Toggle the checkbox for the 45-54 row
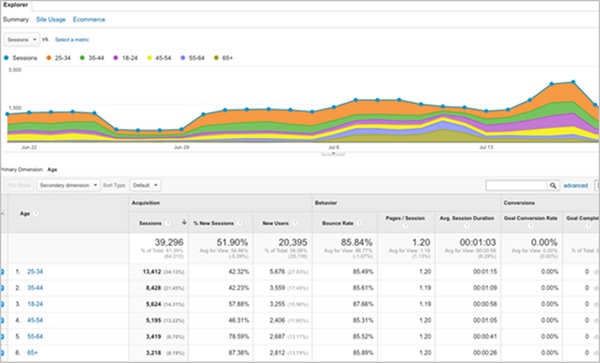600x363 pixels. pos(2,320)
